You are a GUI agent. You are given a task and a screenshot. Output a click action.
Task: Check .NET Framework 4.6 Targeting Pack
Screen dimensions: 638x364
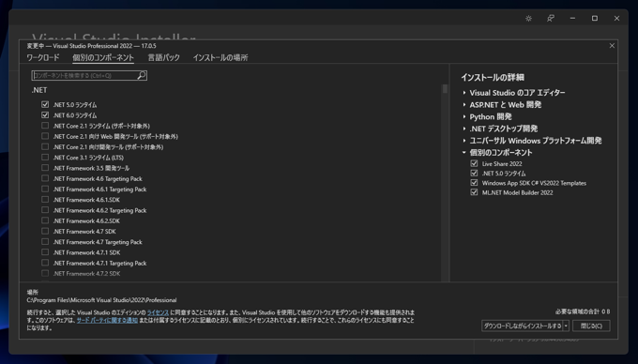45,178
